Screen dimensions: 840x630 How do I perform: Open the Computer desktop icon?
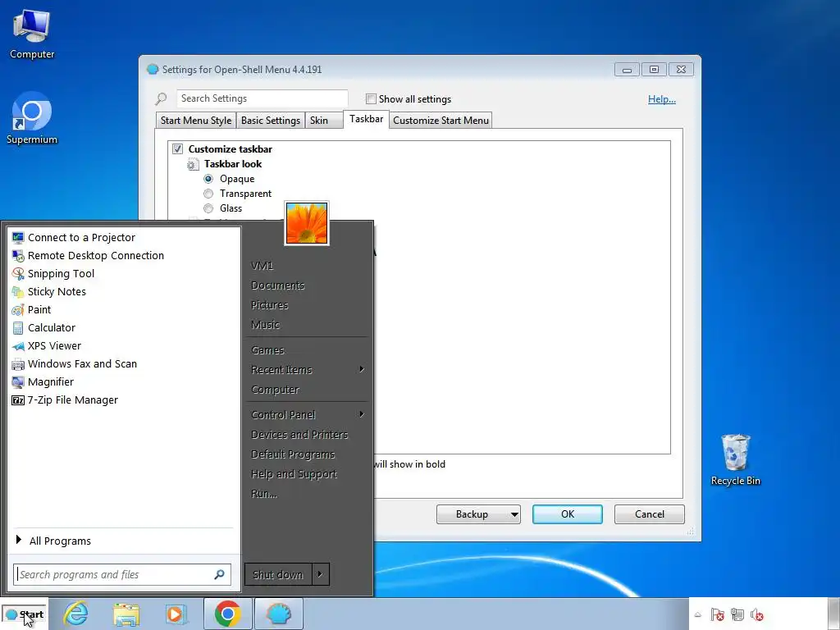[x=32, y=34]
